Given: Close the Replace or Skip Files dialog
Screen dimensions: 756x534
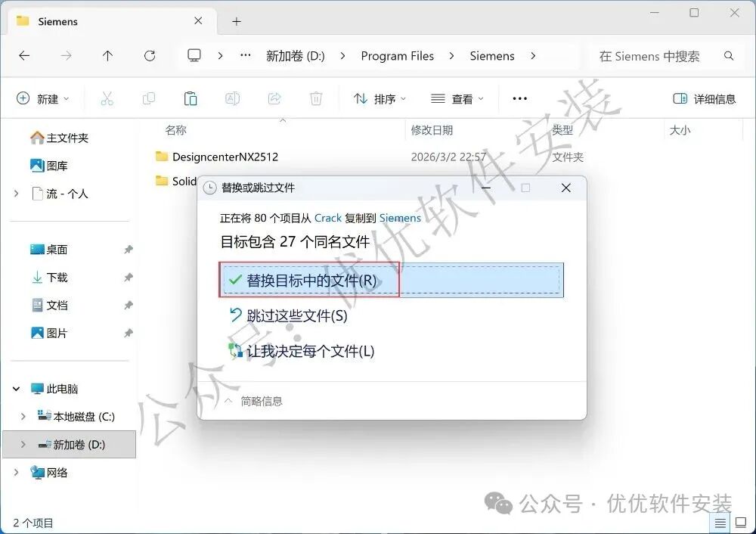Looking at the screenshot, I should point(566,188).
